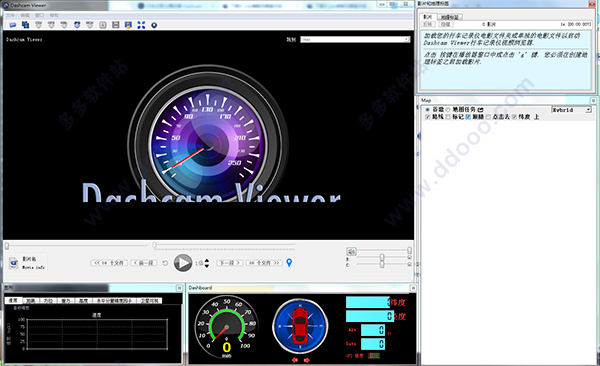600x366 pixels.
Task: Toggle the first checkbox in the Map panel
Action: [x=427, y=117]
